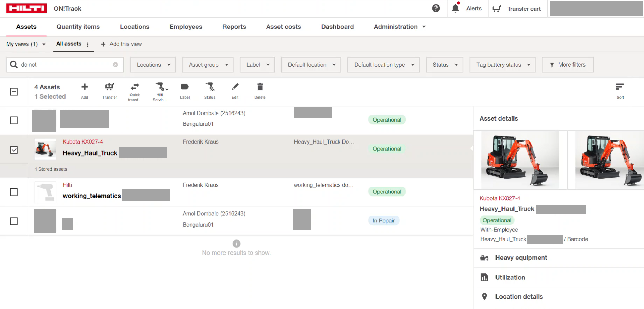This screenshot has width=644, height=309.
Task: Open All assets view options (three dots)
Action: pos(88,44)
